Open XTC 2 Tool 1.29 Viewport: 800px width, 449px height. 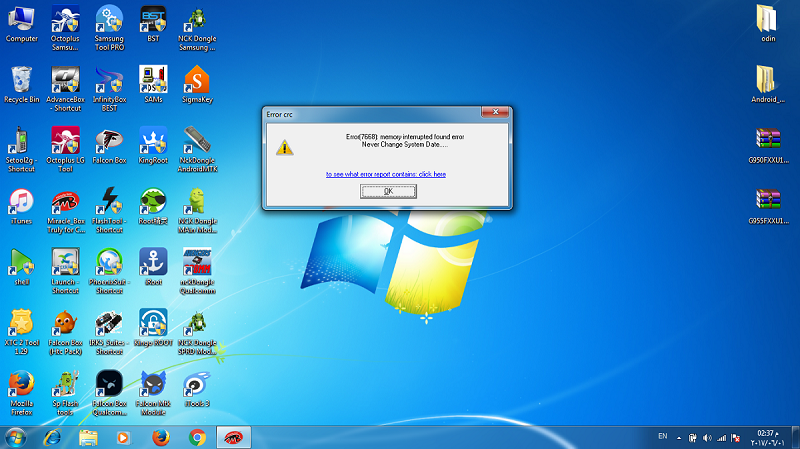(x=21, y=332)
